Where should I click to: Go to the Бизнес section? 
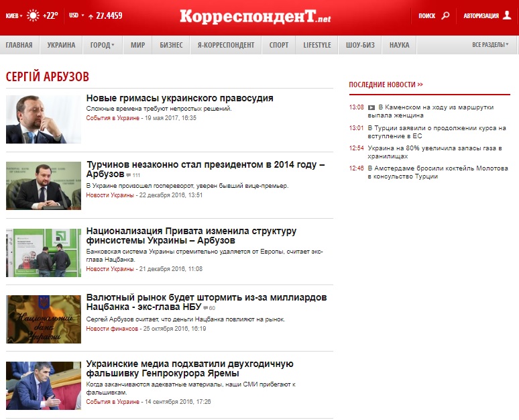171,45
